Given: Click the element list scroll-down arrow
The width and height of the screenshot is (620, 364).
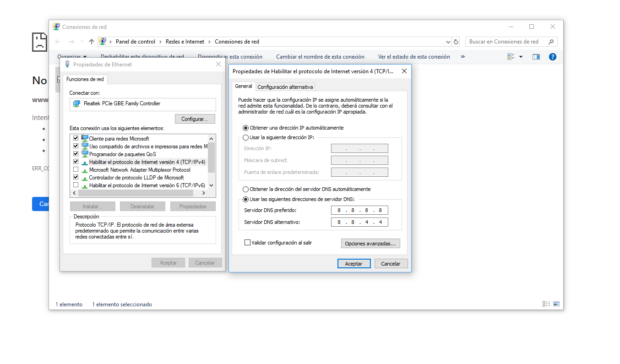Looking at the screenshot, I should click(212, 185).
